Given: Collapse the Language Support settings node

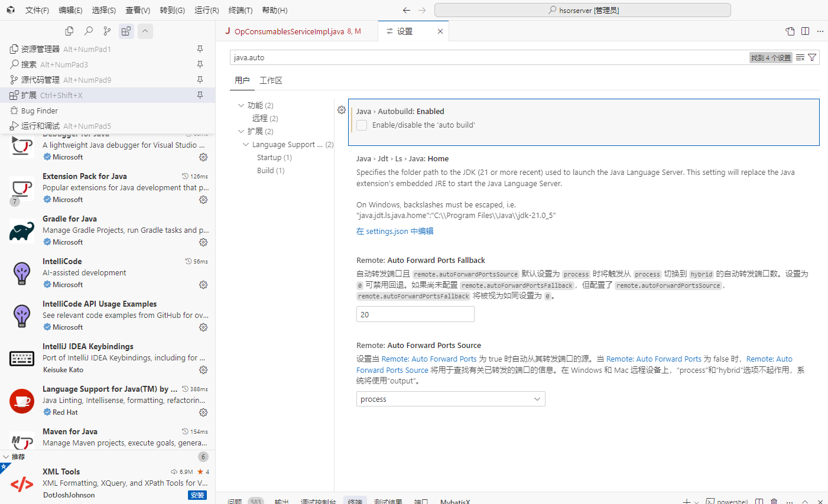Looking at the screenshot, I should pyautogui.click(x=246, y=144).
